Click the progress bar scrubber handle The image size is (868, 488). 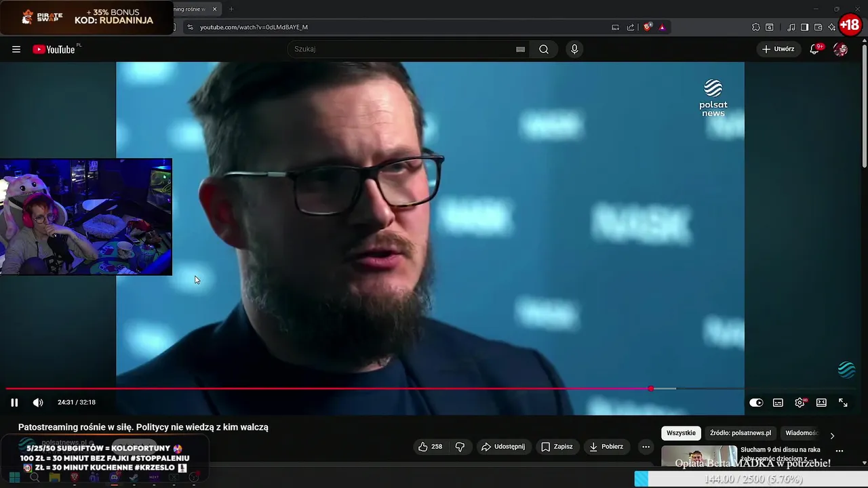[x=651, y=388]
